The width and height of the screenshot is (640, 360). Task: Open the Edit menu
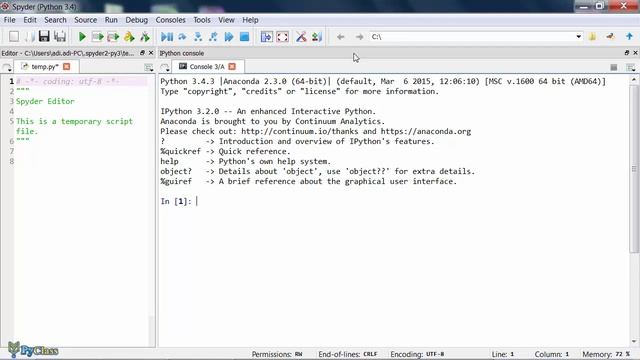[x=30, y=20]
